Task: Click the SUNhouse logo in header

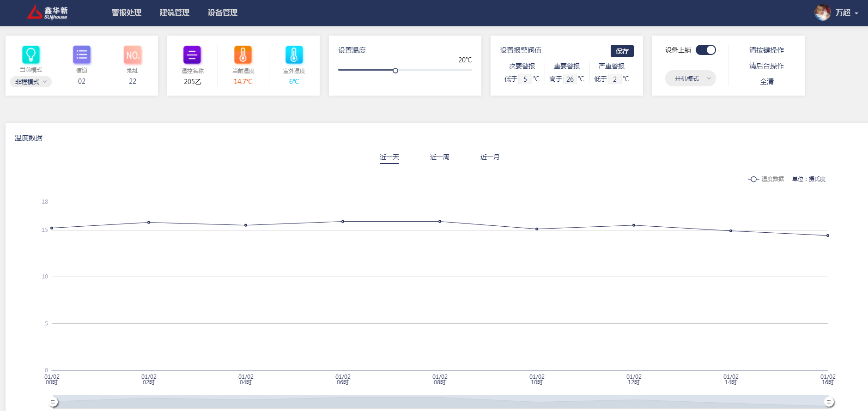Action: point(48,12)
